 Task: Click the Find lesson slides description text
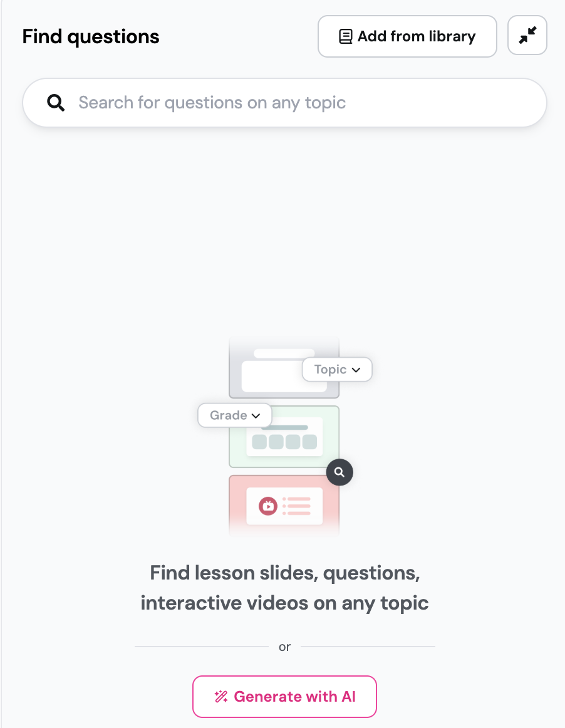click(284, 588)
